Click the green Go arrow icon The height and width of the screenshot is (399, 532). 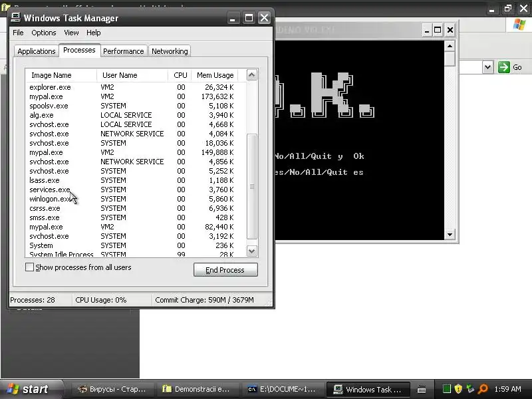[504, 67]
